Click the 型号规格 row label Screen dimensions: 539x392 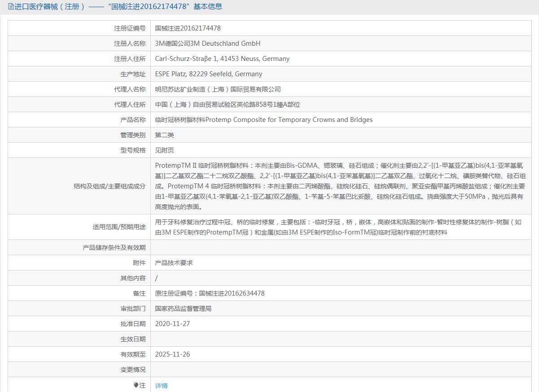(x=133, y=150)
